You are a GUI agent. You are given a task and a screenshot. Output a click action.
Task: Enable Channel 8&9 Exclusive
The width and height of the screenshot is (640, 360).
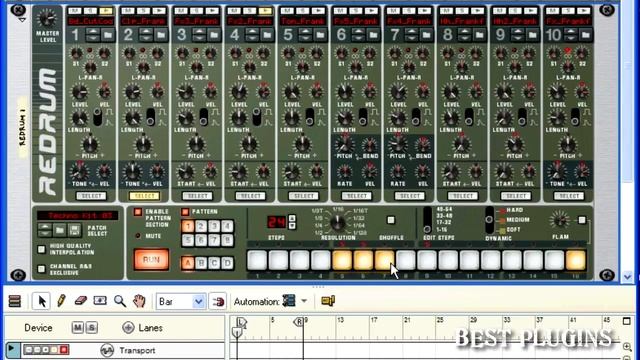[x=41, y=269]
